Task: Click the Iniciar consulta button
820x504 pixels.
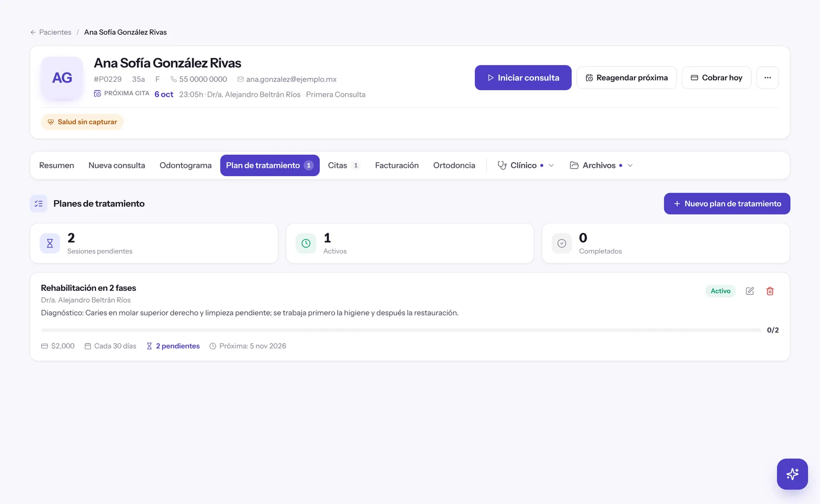Action: (x=523, y=78)
